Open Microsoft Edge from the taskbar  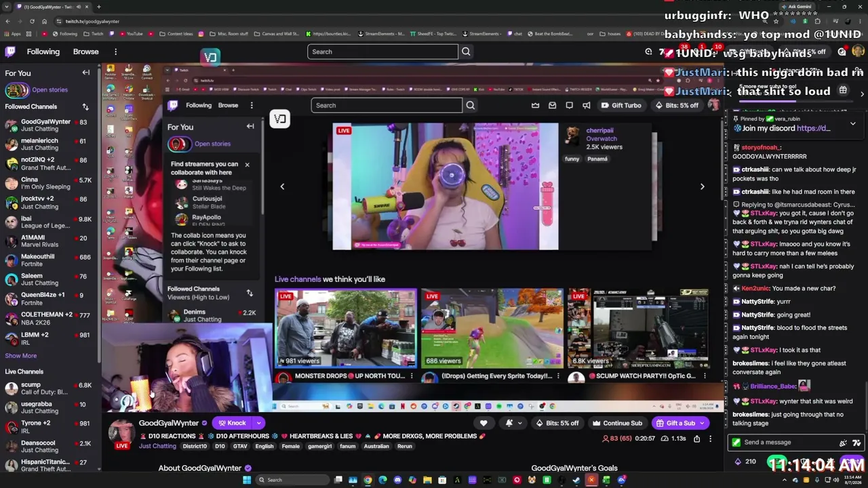coord(382,480)
